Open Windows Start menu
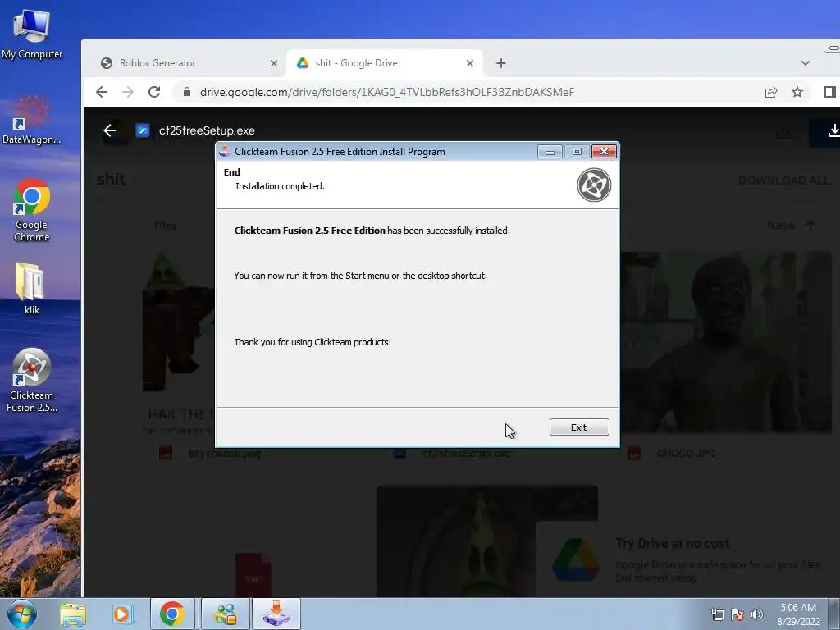This screenshot has width=840, height=630. point(22,614)
